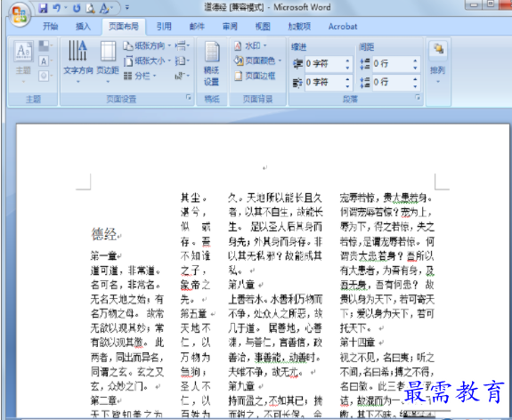Screen dimensions: 512x420
Task: Increase right indent with up arrow
Action: [348, 78]
